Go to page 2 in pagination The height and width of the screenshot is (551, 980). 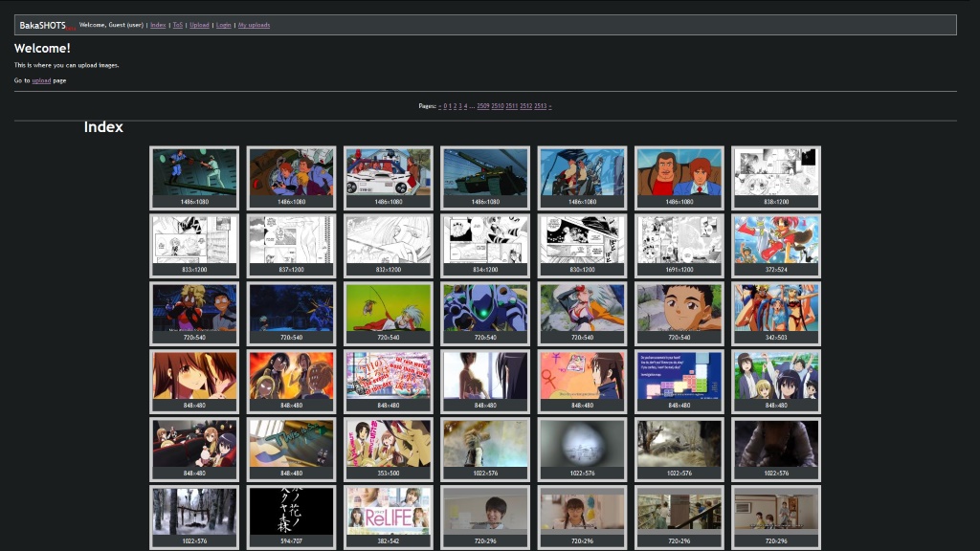point(455,106)
